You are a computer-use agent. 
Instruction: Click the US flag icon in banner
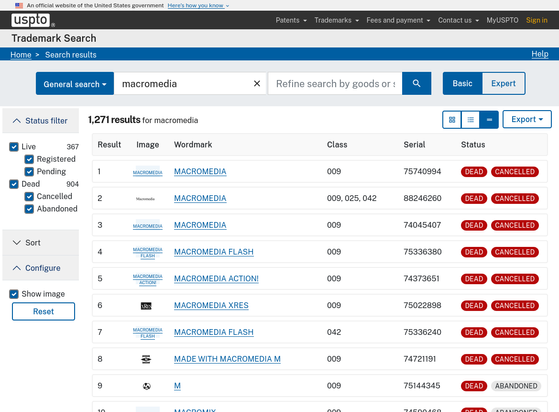(x=19, y=5)
